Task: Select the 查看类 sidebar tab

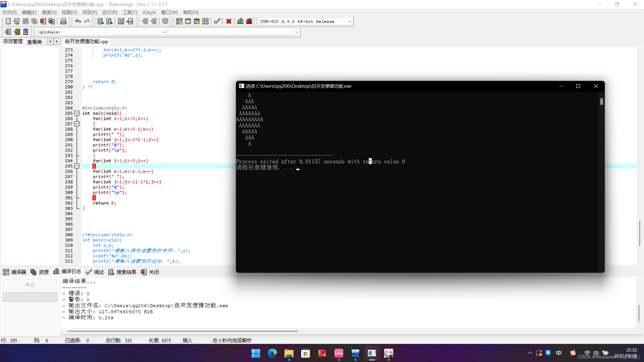Action: pyautogui.click(x=34, y=42)
